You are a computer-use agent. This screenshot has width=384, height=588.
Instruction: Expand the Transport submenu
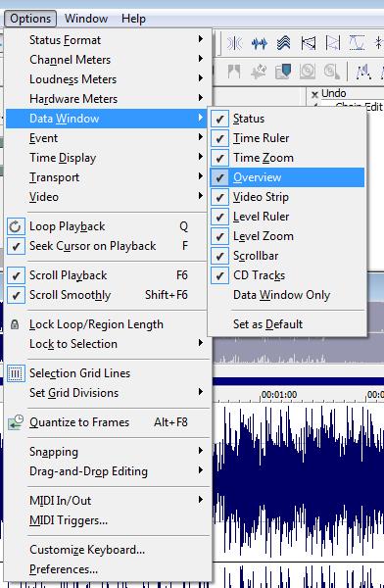click(x=106, y=177)
